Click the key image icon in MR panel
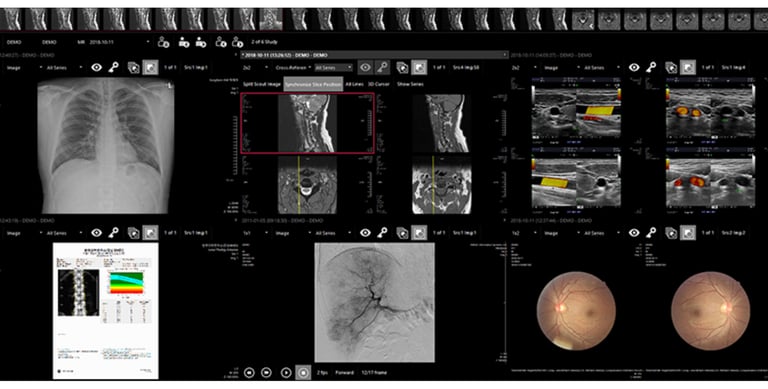768x389 pixels. [x=382, y=67]
